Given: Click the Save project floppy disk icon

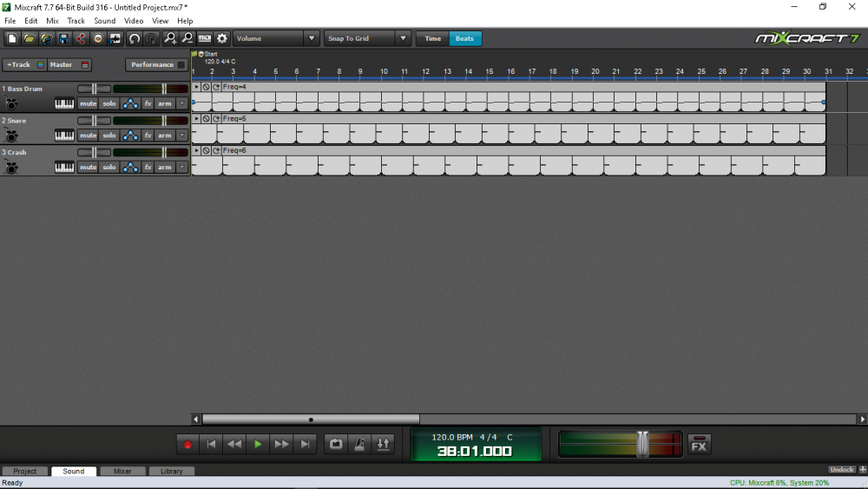Looking at the screenshot, I should [x=63, y=38].
